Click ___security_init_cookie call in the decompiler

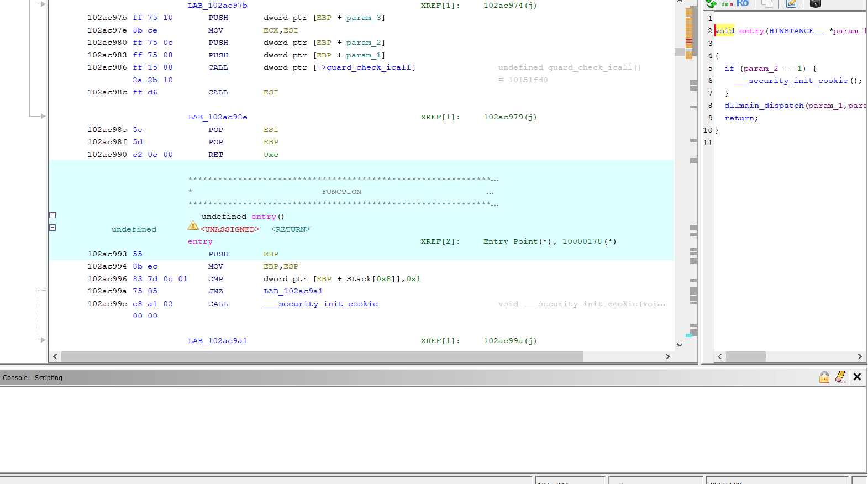click(x=791, y=81)
